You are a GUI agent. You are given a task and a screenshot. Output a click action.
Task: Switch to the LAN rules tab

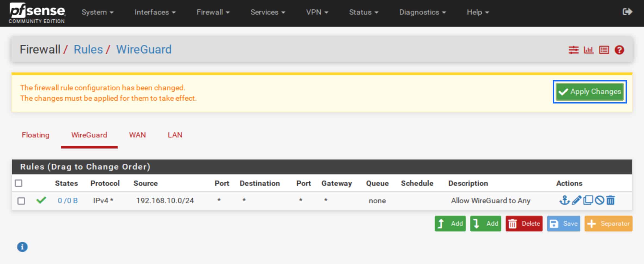175,135
